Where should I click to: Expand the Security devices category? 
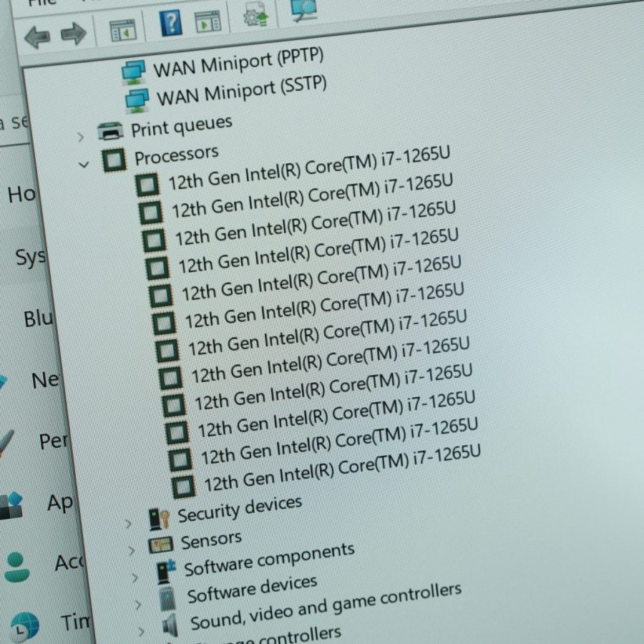pos(129,524)
